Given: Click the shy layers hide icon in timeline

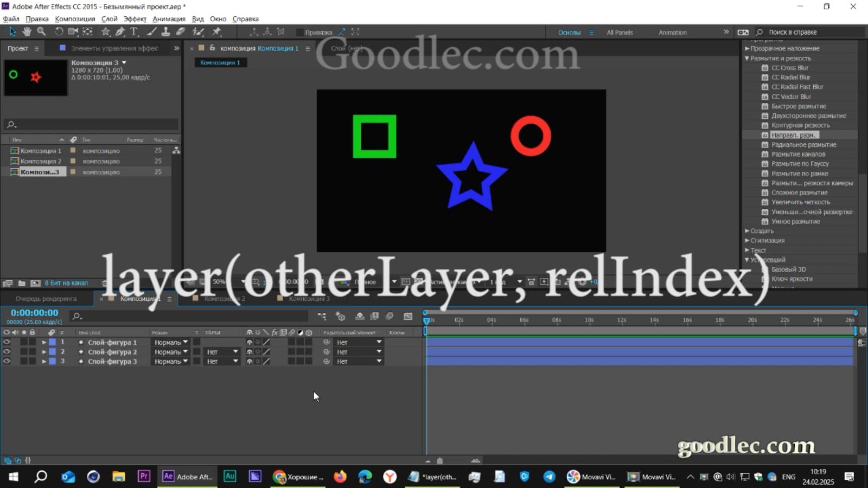Looking at the screenshot, I should click(359, 316).
